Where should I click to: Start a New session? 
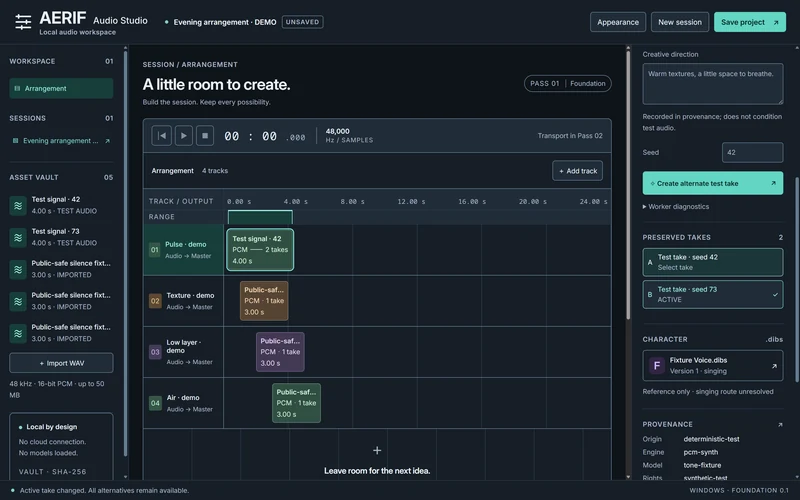click(680, 22)
